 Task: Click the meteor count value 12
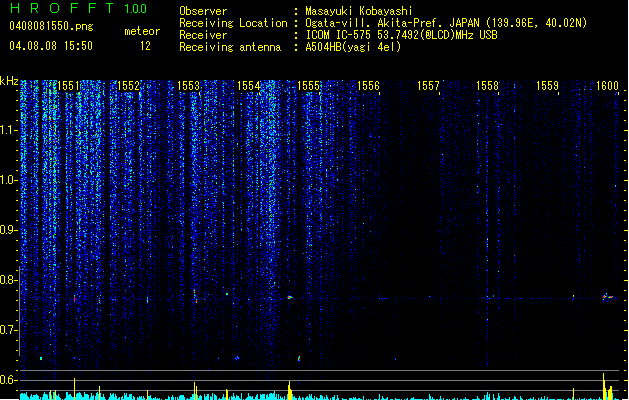pyautogui.click(x=145, y=46)
